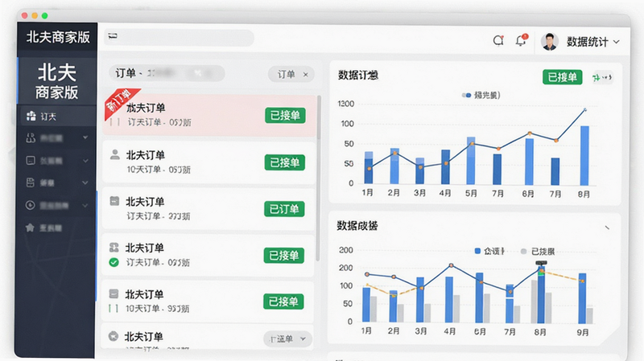Click the icon on the 10天订单 95 row

(114, 293)
